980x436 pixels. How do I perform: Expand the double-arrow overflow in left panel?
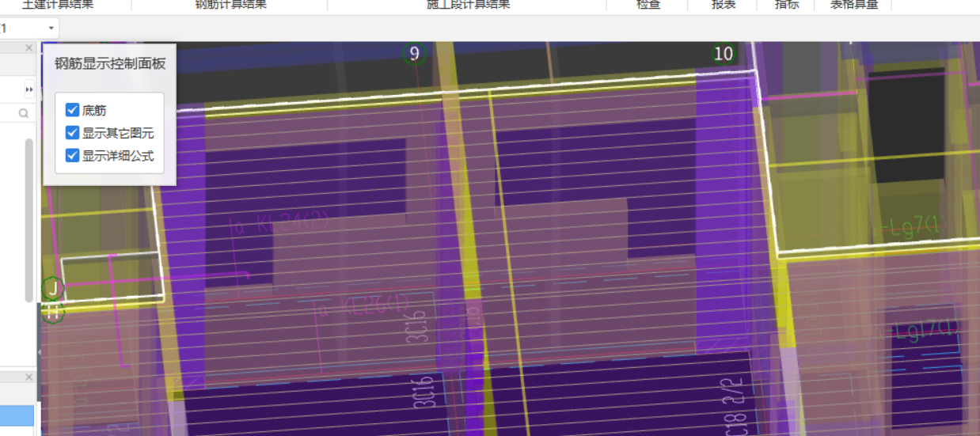[x=29, y=89]
